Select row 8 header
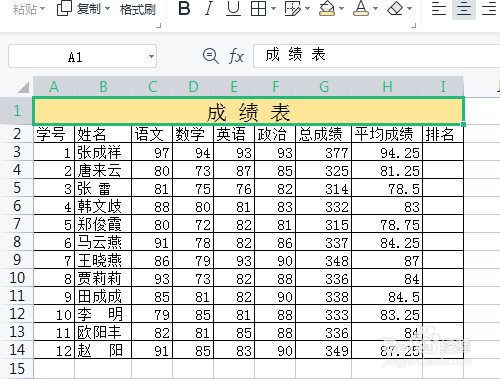 (x=17, y=242)
